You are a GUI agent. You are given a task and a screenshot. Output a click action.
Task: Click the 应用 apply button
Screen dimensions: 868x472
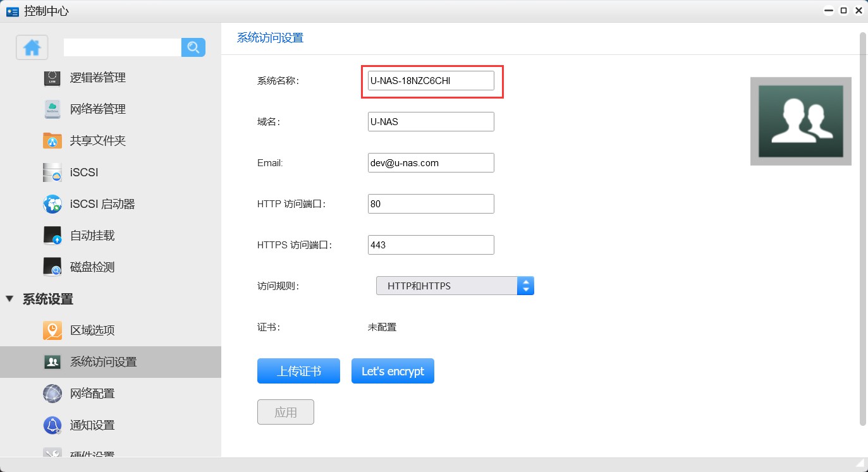pyautogui.click(x=285, y=412)
